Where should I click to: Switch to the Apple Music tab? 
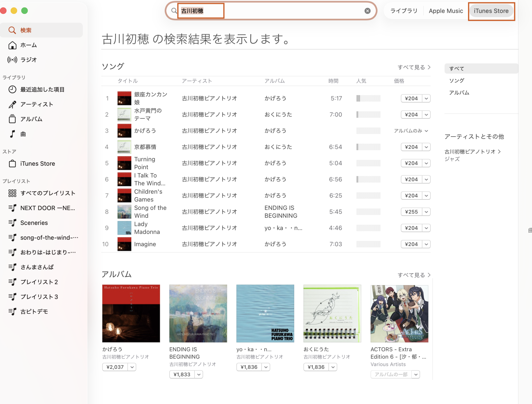[446, 11]
